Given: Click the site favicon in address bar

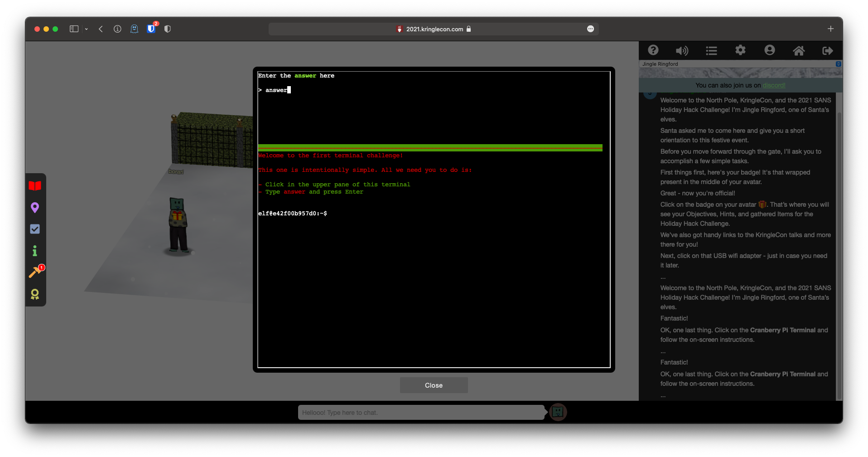Looking at the screenshot, I should [x=399, y=29].
